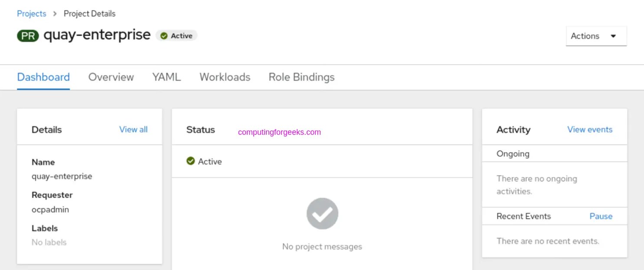
Task: Click the Ongoing section in Activity panel
Action: pyautogui.click(x=513, y=153)
